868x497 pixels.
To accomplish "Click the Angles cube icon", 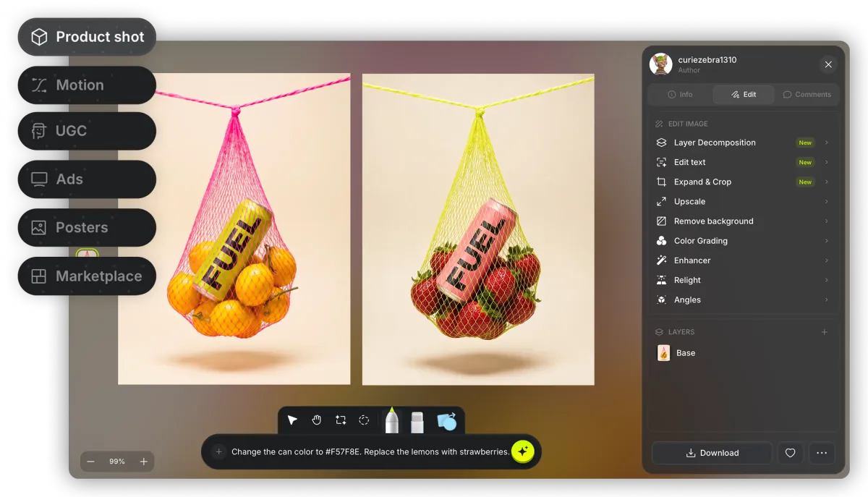I will point(661,300).
